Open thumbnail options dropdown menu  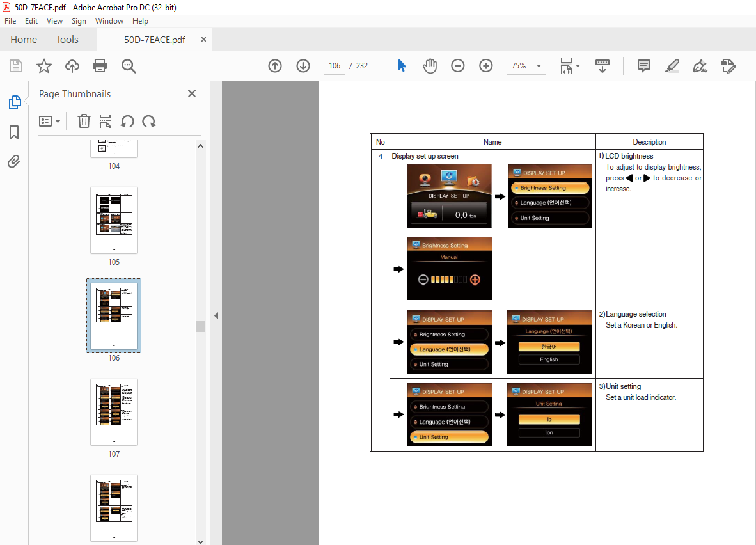click(x=49, y=121)
